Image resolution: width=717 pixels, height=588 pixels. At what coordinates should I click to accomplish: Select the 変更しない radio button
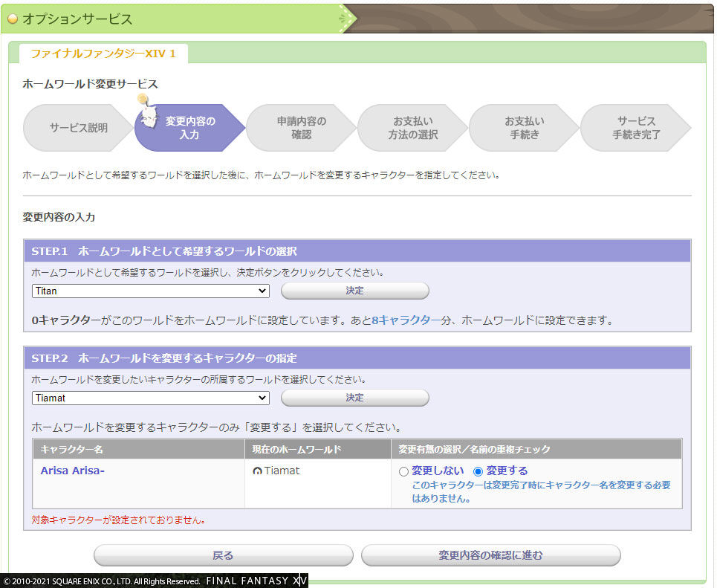click(x=403, y=471)
